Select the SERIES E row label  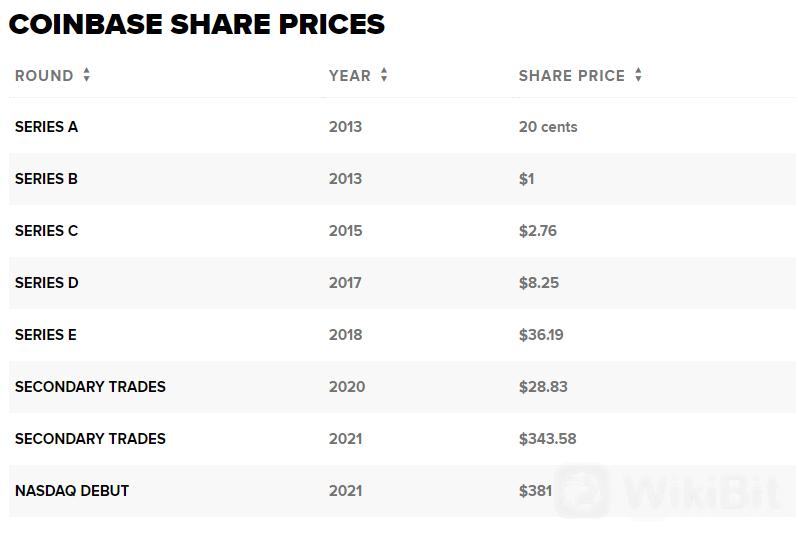[x=46, y=334]
